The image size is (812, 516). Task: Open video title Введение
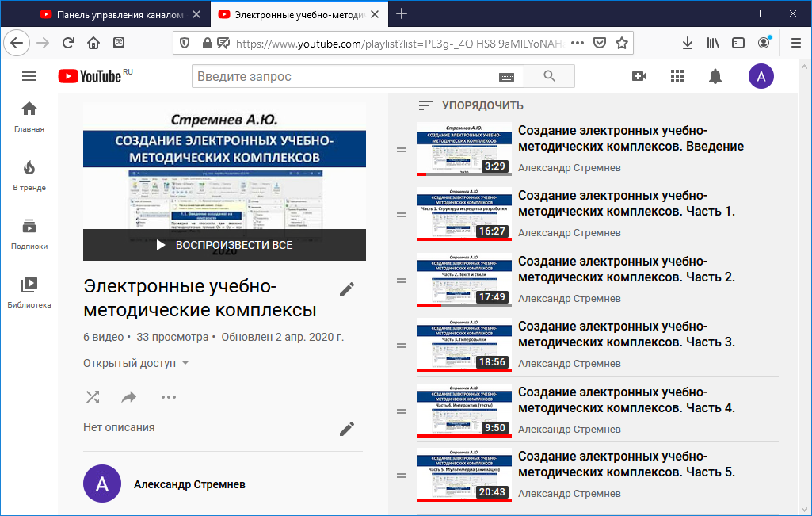click(x=631, y=139)
